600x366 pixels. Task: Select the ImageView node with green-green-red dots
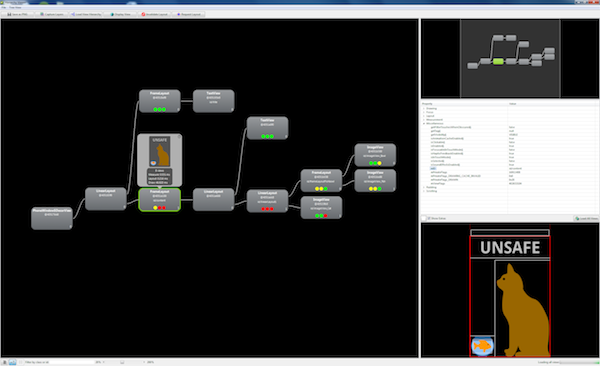pos(321,208)
